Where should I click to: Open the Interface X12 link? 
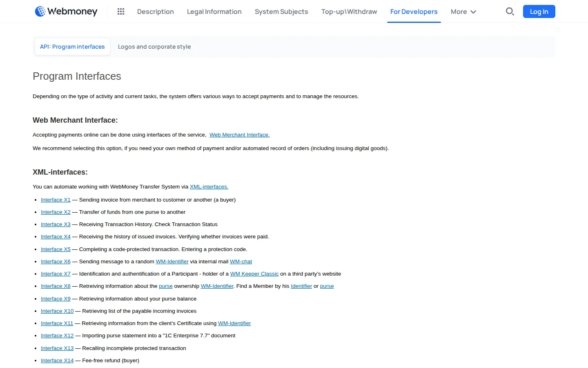[57, 336]
